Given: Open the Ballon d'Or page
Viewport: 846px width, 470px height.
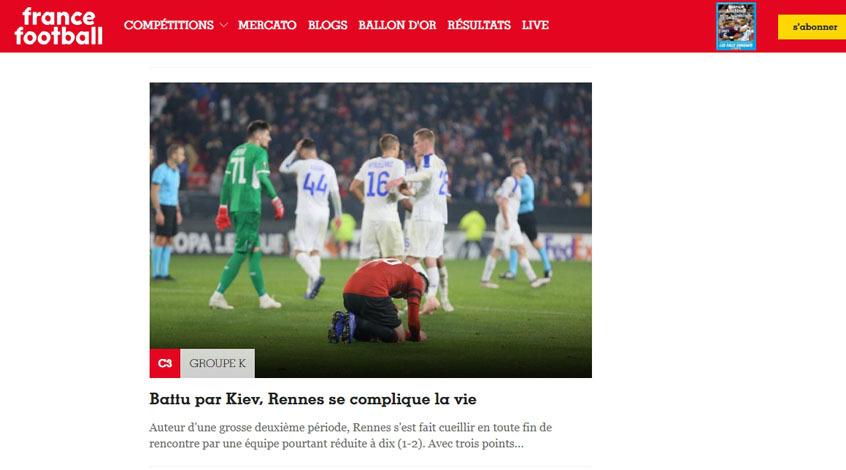Looking at the screenshot, I should coord(397,25).
